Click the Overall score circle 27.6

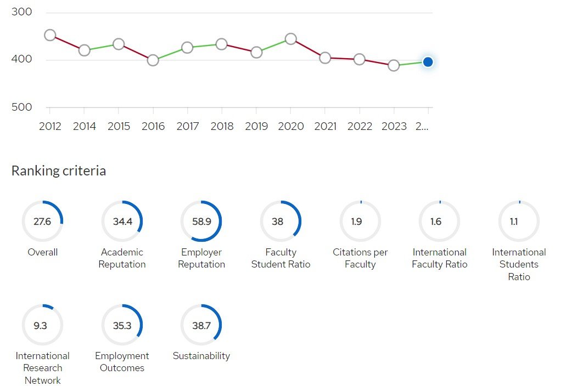42,221
